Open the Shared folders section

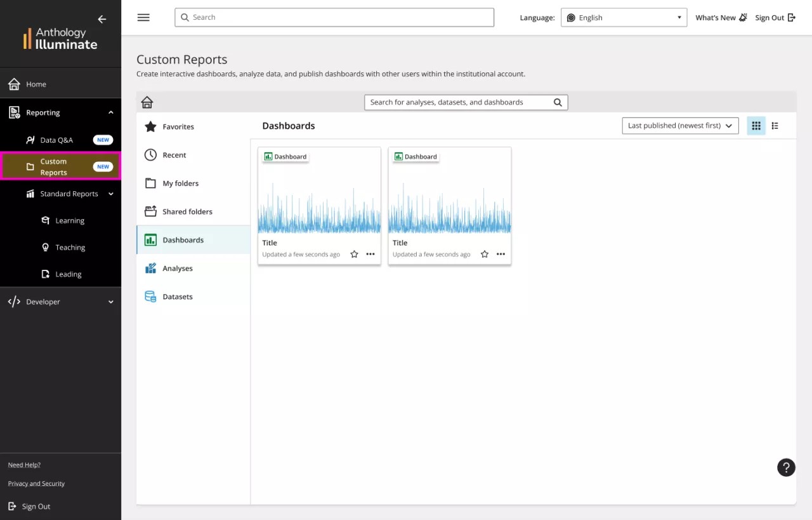coord(187,211)
